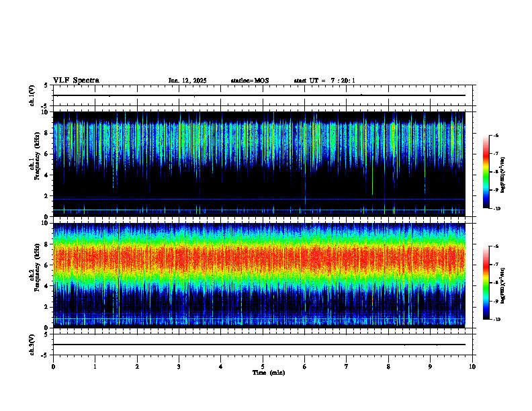Click tick label "3" on the Time axis
The width and height of the screenshot is (532, 411).
point(179,367)
